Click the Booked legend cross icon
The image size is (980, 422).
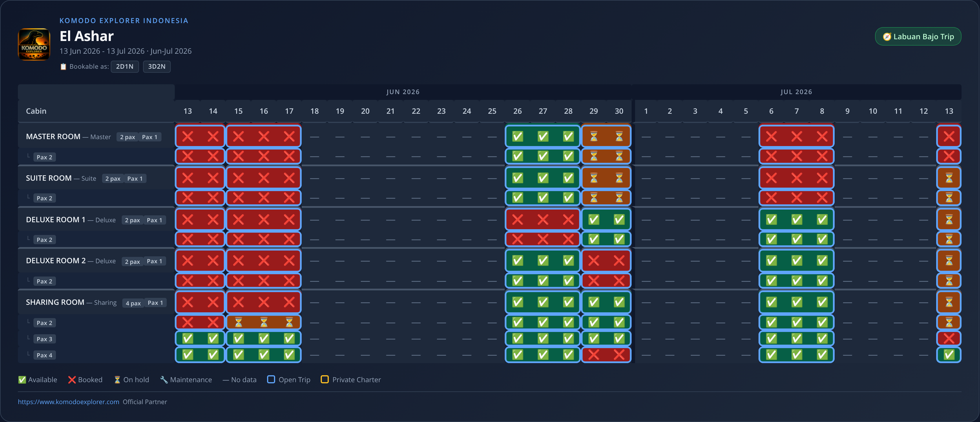[x=72, y=380]
